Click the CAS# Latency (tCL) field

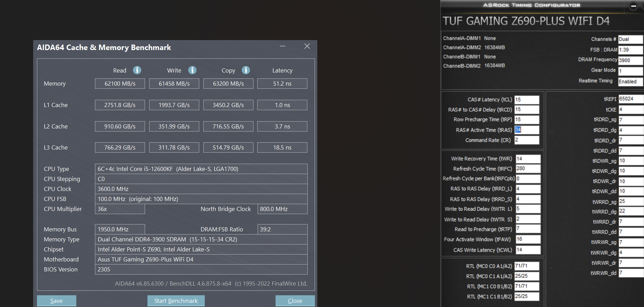pyautogui.click(x=527, y=100)
